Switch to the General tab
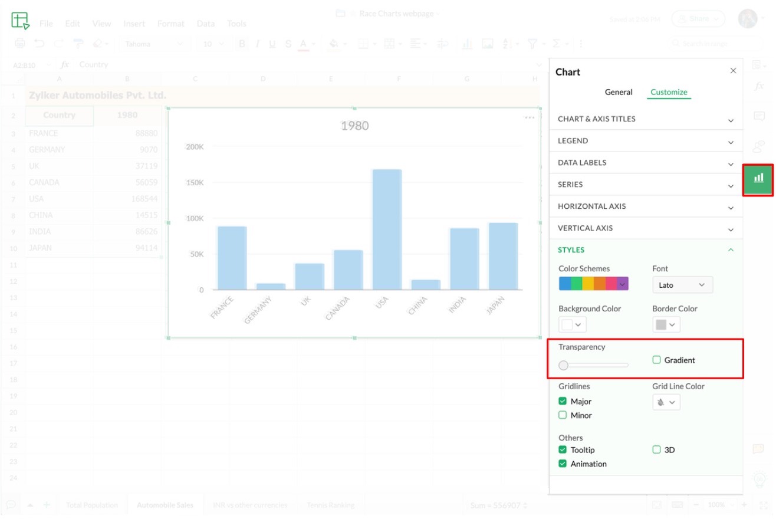 pos(619,92)
